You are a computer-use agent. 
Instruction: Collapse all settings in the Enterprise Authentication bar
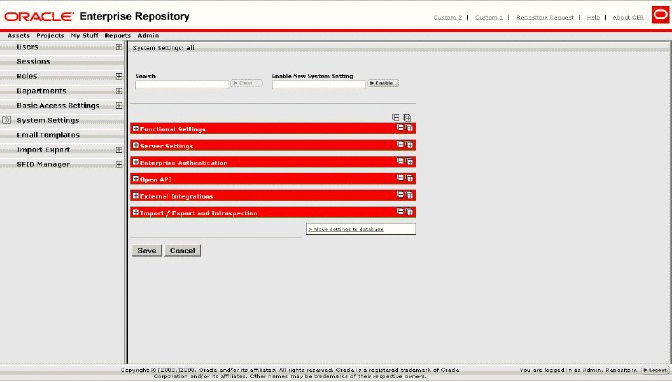click(400, 161)
